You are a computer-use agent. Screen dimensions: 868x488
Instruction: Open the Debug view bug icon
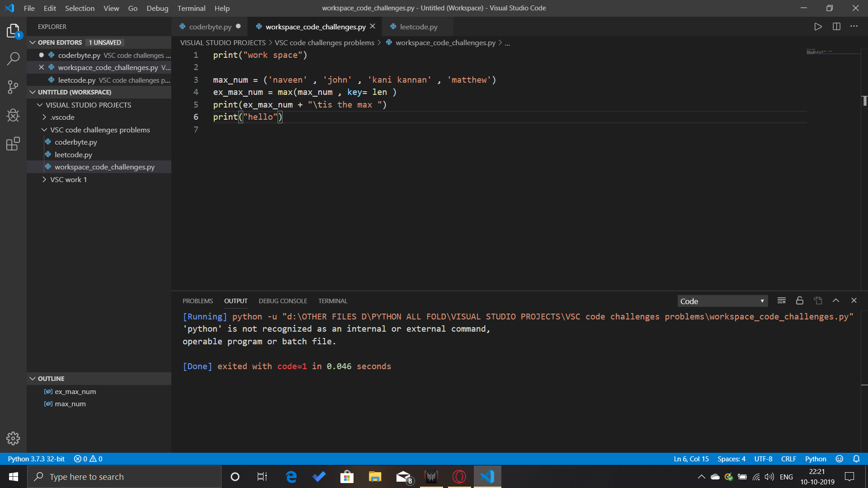pos(13,115)
